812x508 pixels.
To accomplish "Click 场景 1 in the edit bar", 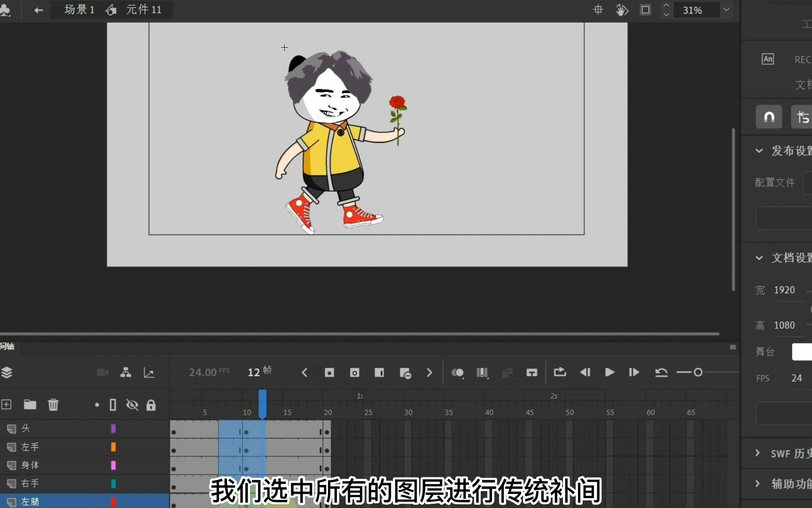I will coord(78,9).
